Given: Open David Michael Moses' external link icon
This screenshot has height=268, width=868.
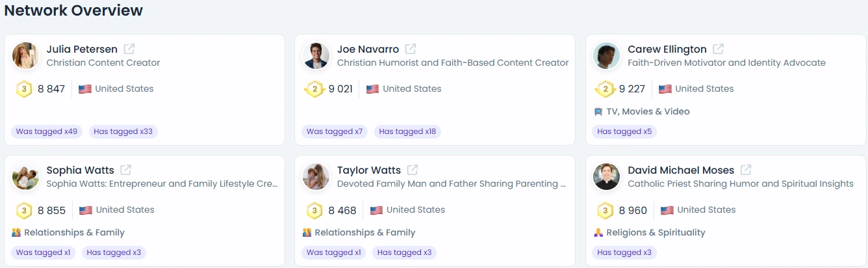Looking at the screenshot, I should 746,170.
